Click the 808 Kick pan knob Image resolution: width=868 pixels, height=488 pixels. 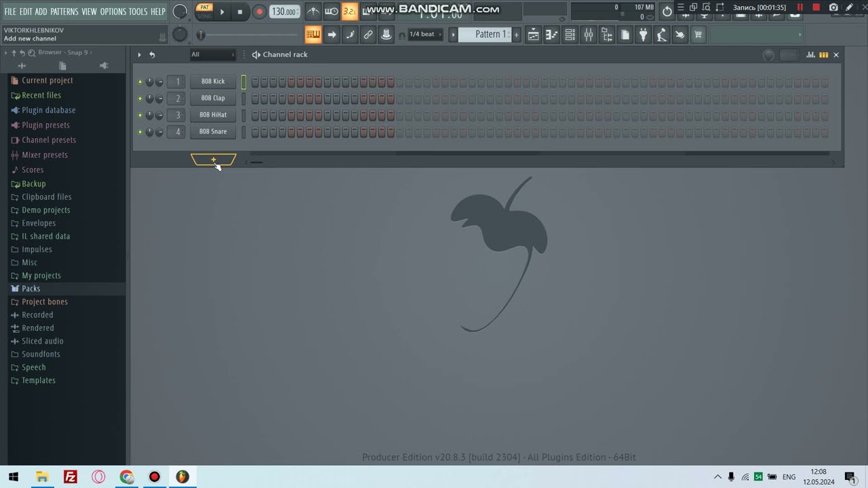(x=150, y=82)
